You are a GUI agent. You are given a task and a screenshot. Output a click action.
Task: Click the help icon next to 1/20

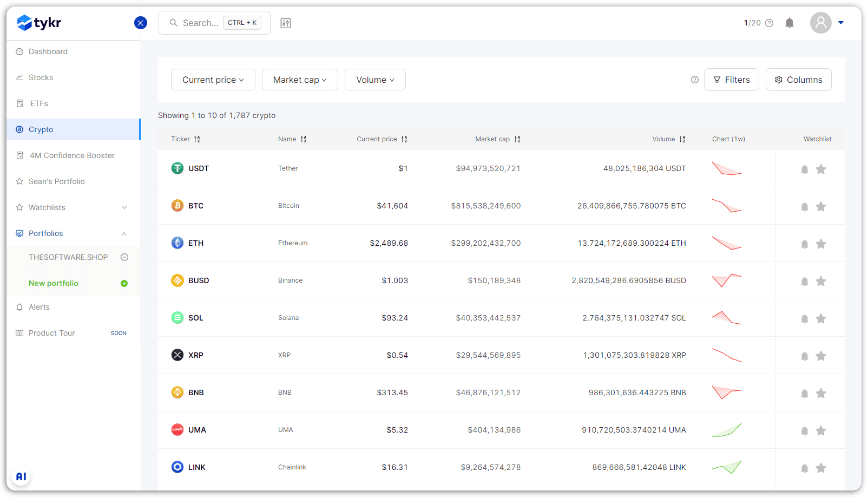[769, 23]
